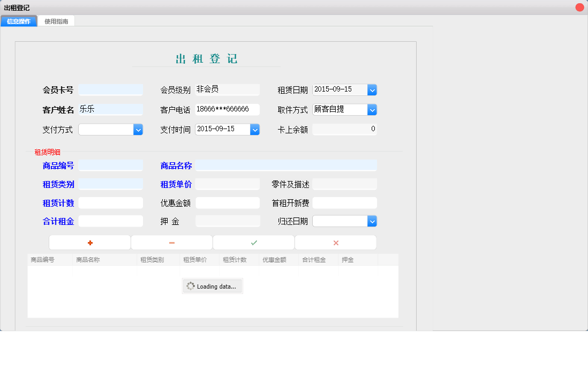Click the minus icon to remove an item
Screen dimensions: 588x392
171,242
